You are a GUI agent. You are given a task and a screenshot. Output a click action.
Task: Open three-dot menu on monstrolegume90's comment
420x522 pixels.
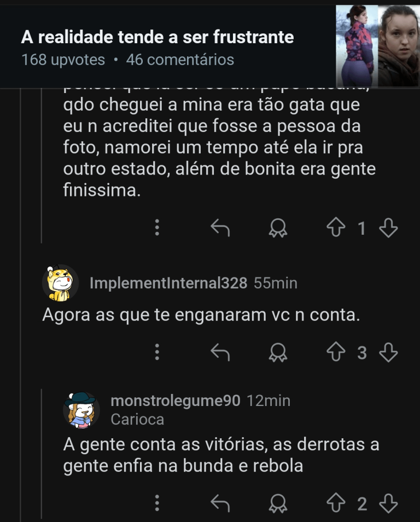click(x=157, y=503)
